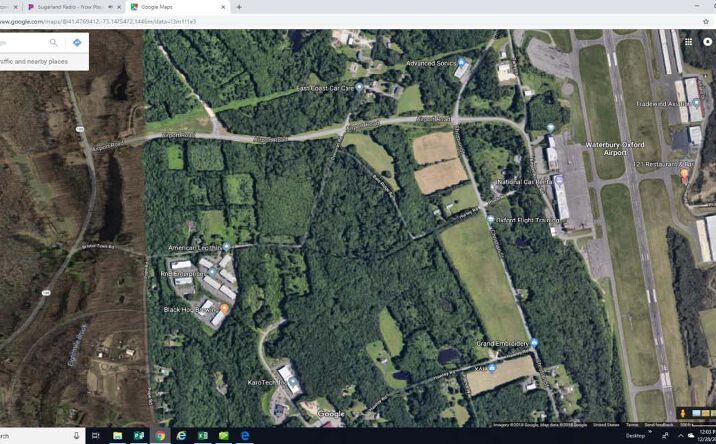Select the National Car Rental pin
The width and height of the screenshot is (716, 444).
click(x=559, y=181)
